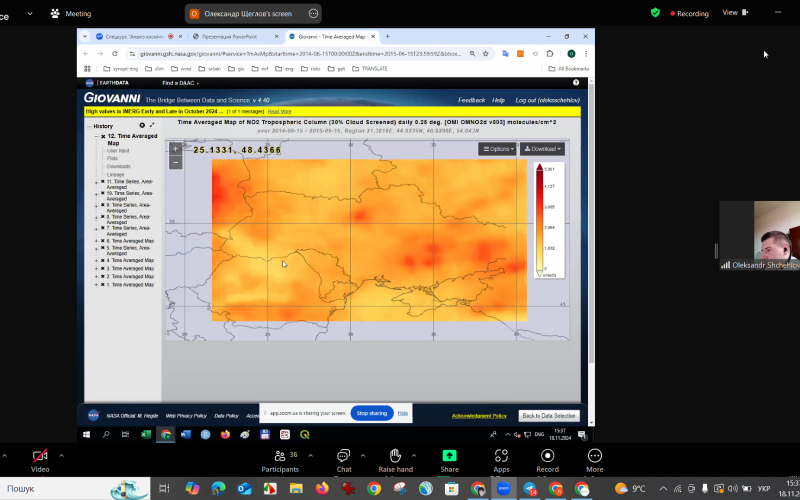Screen dimensions: 800x500
Task: Open Google Translate extension icon in shared Chrome
Action: [x=506, y=54]
